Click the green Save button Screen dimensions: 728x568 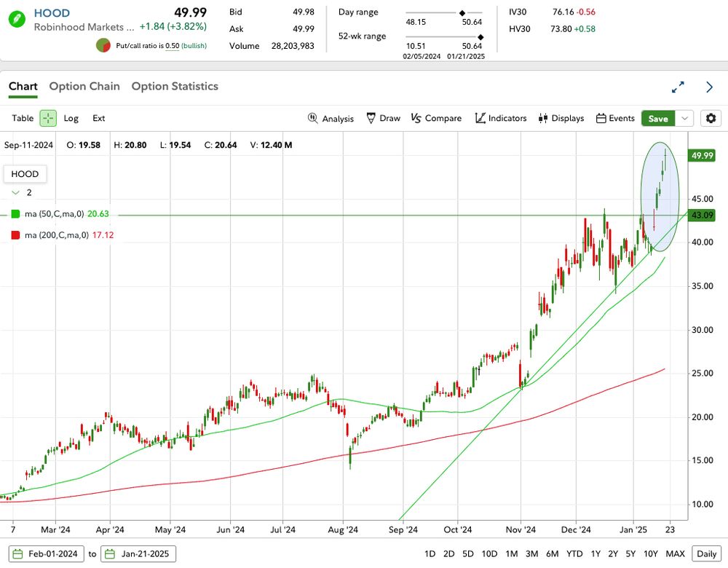[x=658, y=119]
